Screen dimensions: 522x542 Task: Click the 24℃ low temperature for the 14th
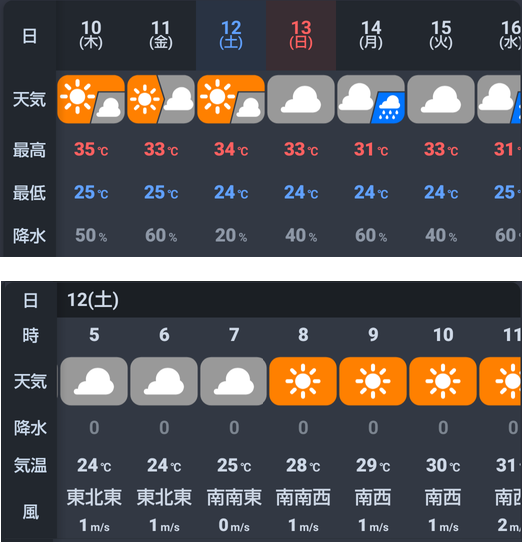click(371, 193)
